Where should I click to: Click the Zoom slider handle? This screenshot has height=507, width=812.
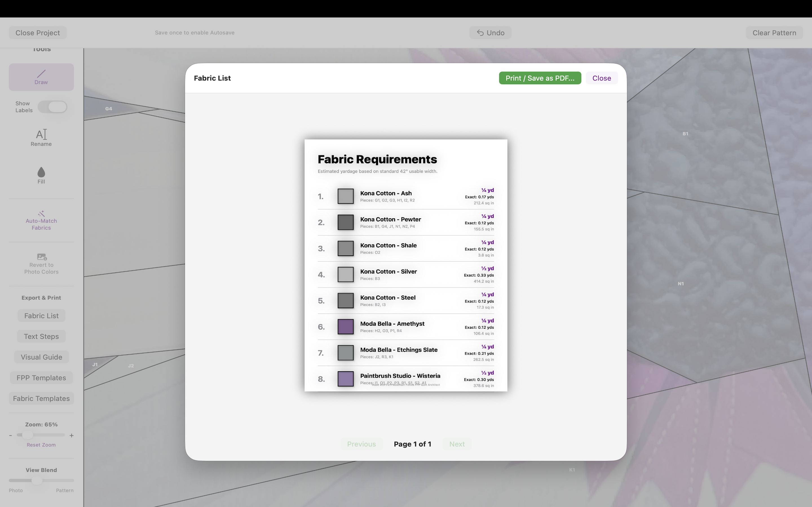coord(28,435)
